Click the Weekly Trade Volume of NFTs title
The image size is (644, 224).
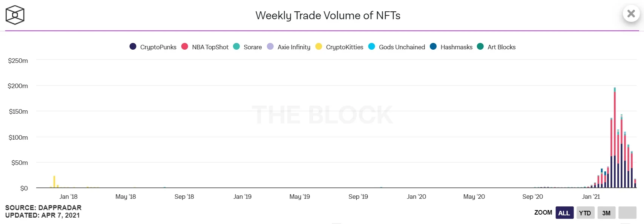[328, 15]
